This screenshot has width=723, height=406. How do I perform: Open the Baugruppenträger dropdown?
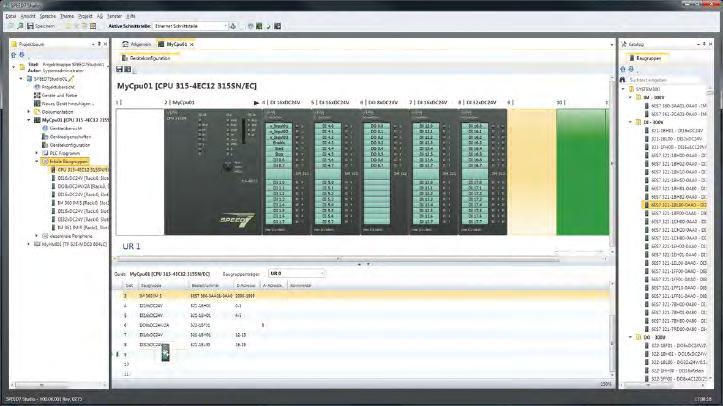click(296, 273)
